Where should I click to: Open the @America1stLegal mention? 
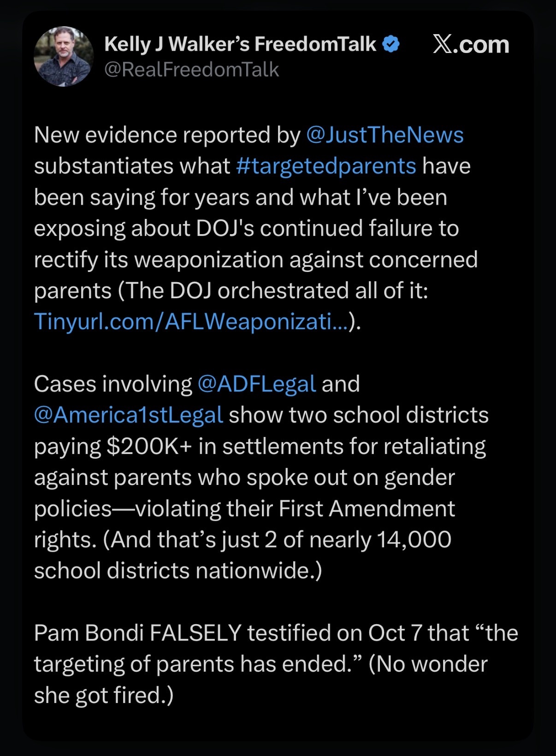click(129, 415)
